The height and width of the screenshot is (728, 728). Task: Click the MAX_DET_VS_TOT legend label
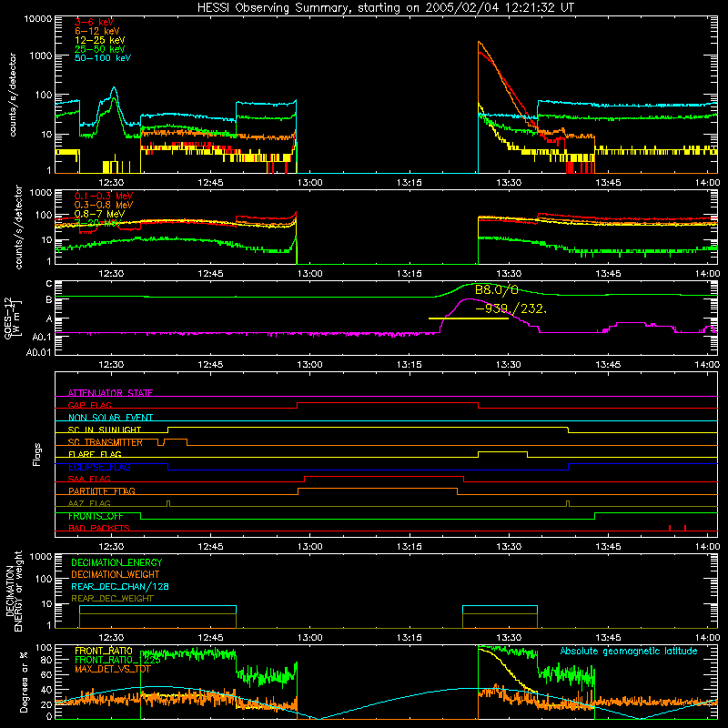[x=113, y=669]
